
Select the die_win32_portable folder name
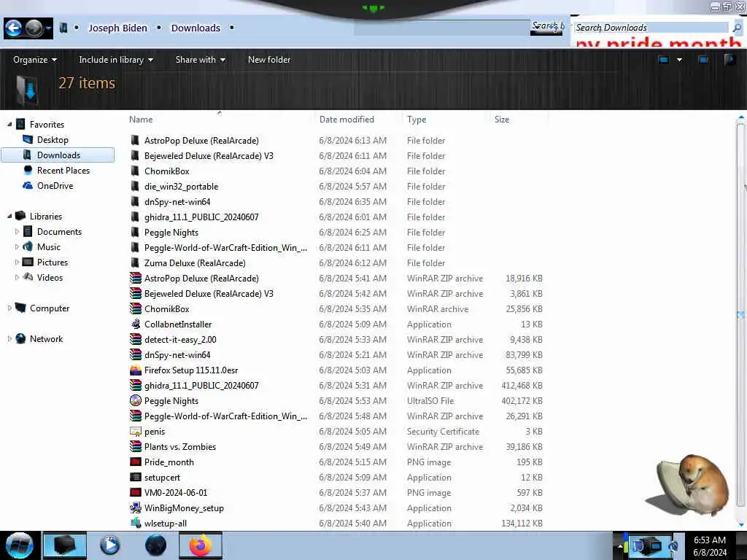181,187
